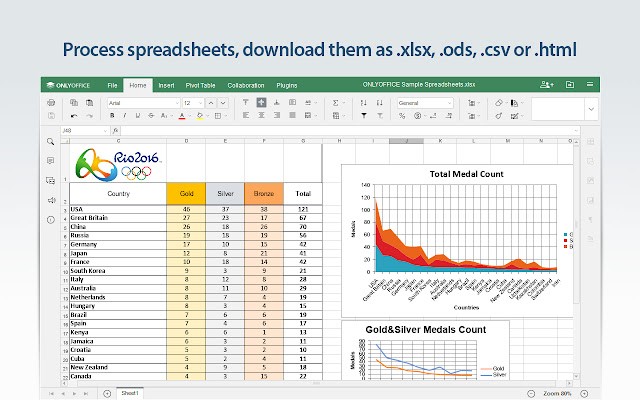The width and height of the screenshot is (640, 400).
Task: Click the Percent style icon
Action: [x=402, y=116]
